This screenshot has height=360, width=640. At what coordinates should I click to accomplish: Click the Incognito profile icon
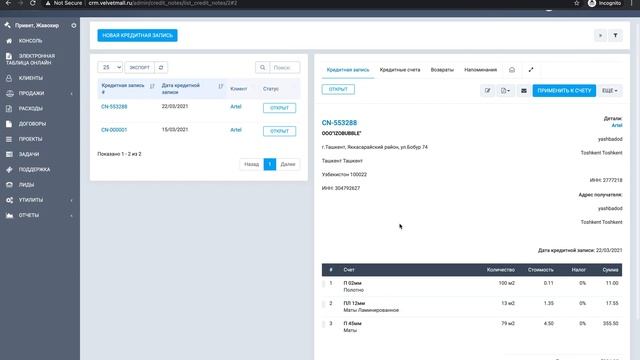click(x=592, y=3)
